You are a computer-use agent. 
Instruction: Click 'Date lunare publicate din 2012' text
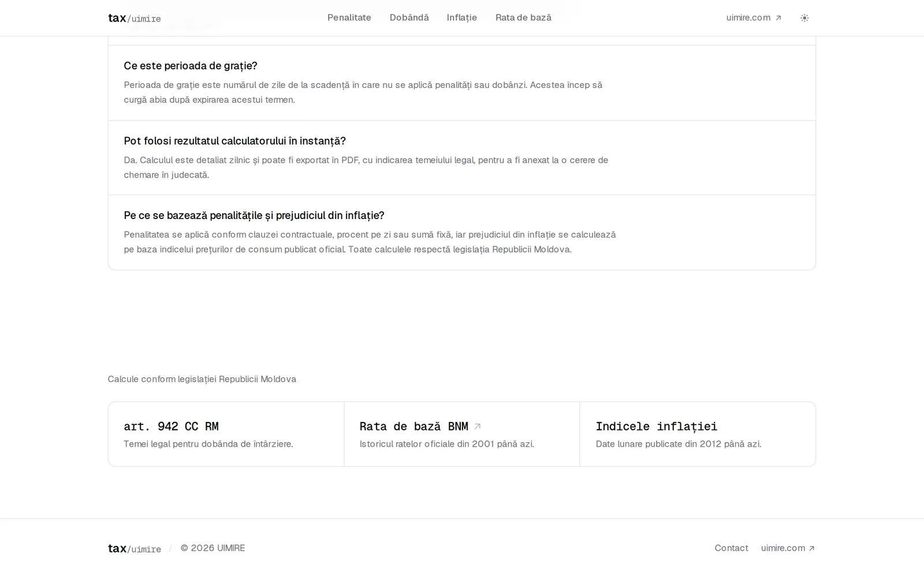679,444
